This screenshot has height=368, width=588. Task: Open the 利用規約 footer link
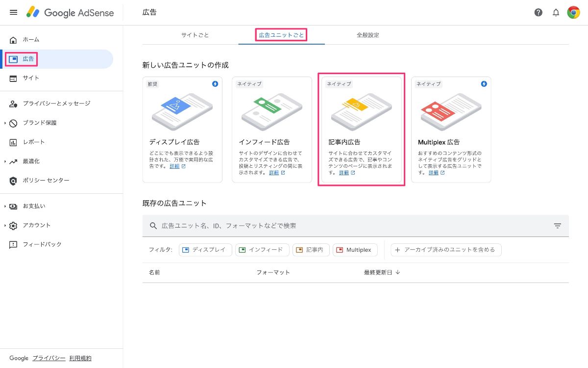pos(80,358)
